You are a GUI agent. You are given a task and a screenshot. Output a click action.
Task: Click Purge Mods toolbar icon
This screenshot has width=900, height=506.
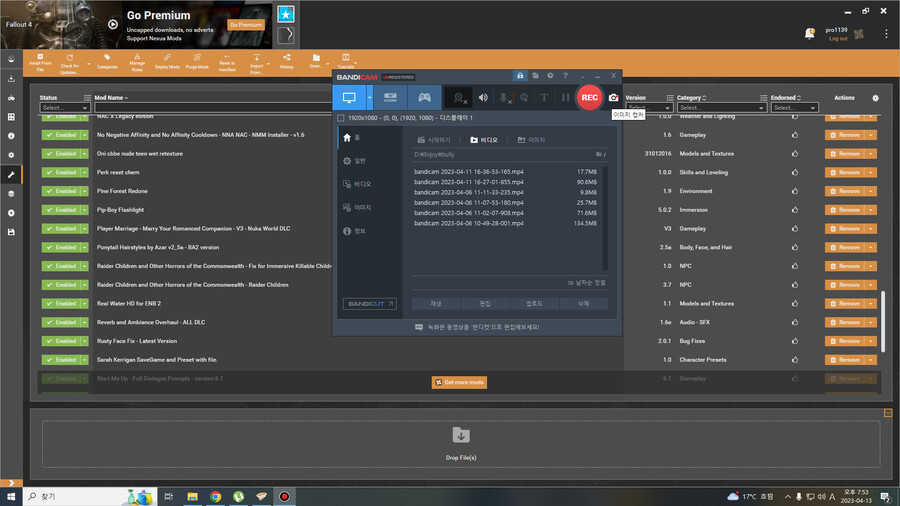point(197,62)
